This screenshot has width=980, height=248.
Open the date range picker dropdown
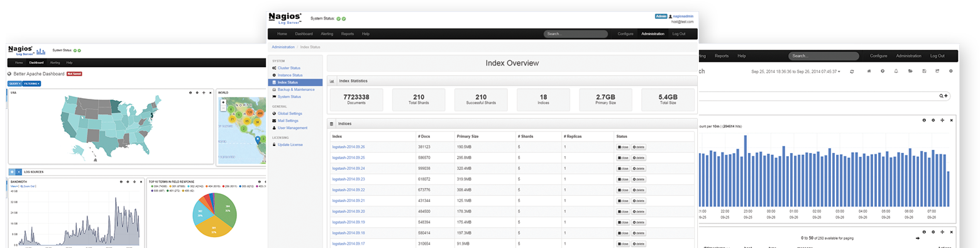point(796,72)
